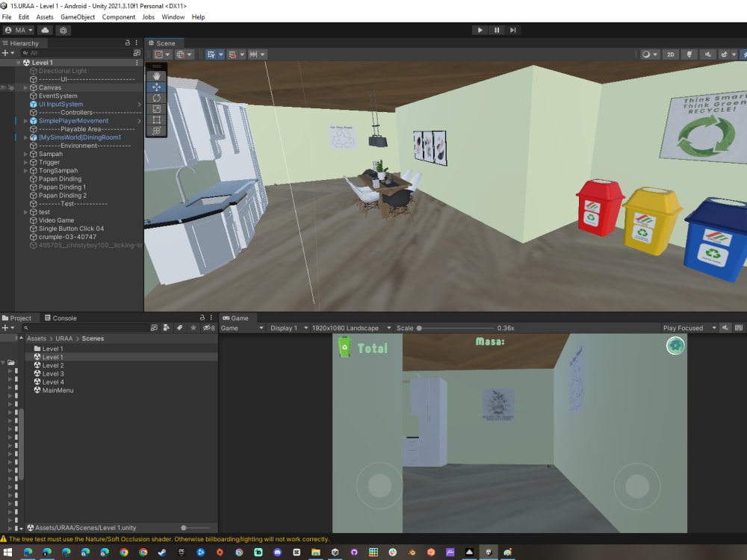747x560 pixels.
Task: Toggle scene view lighting
Action: tap(689, 55)
